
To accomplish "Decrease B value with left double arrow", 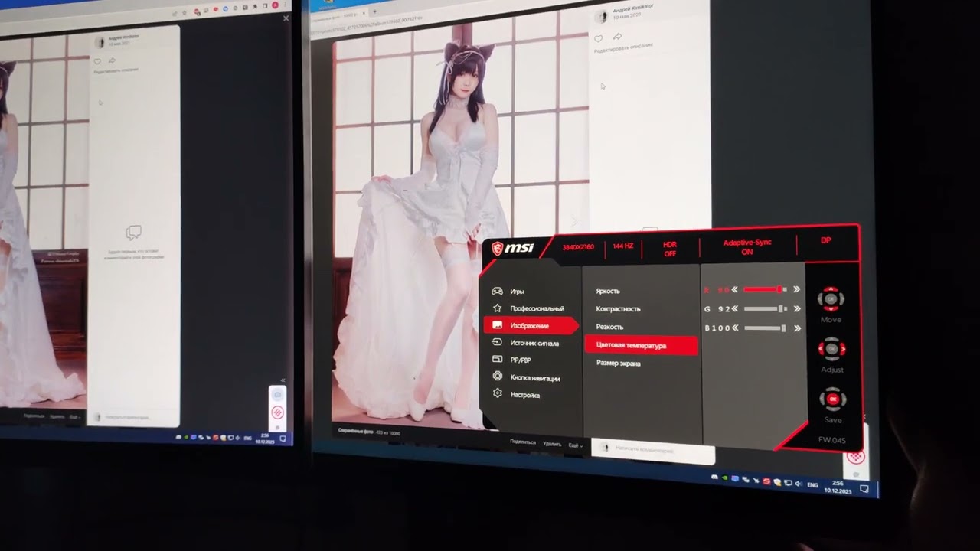I will tap(735, 328).
